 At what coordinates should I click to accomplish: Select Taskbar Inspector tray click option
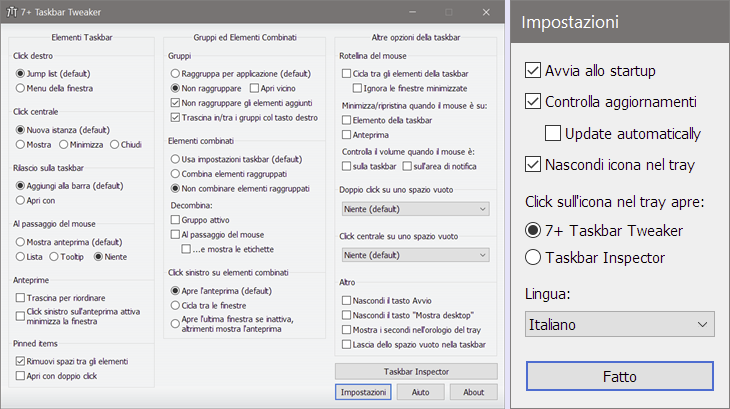(x=533, y=257)
